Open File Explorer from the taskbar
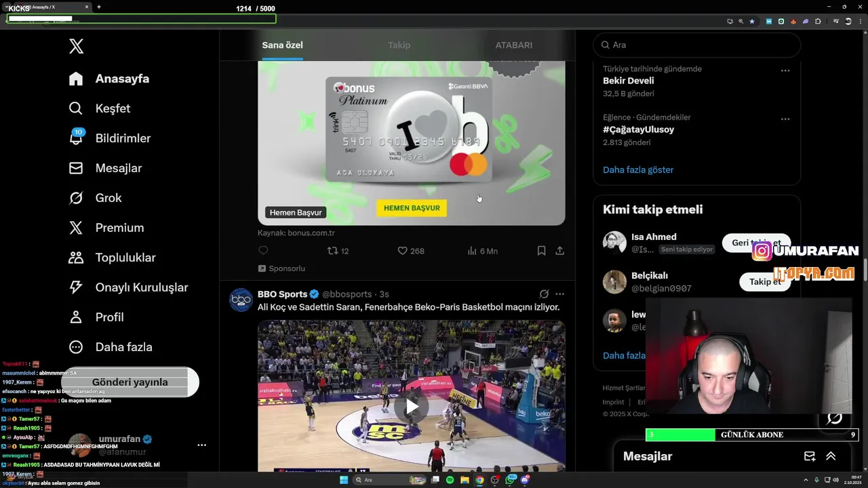The image size is (868, 488). tap(465, 480)
